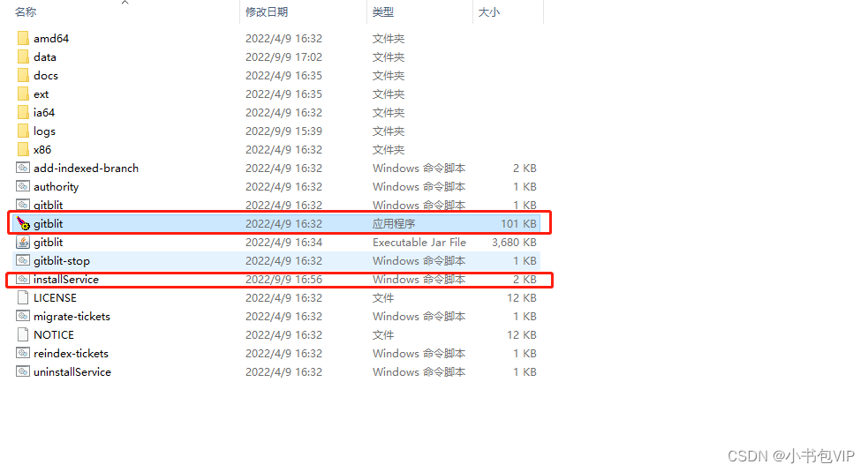This screenshot has height=472, width=868.
Task: Click the NOTICE file icon
Action: click(23, 334)
